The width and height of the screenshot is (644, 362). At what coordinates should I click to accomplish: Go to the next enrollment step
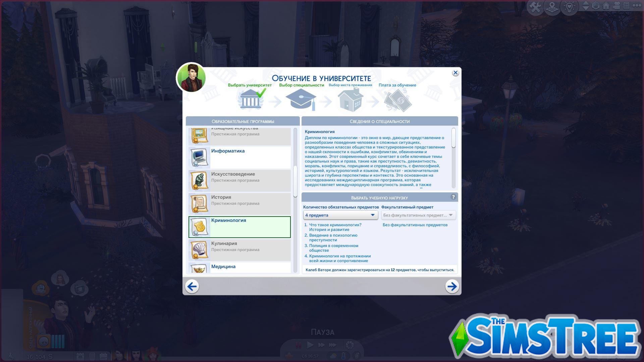tap(452, 286)
